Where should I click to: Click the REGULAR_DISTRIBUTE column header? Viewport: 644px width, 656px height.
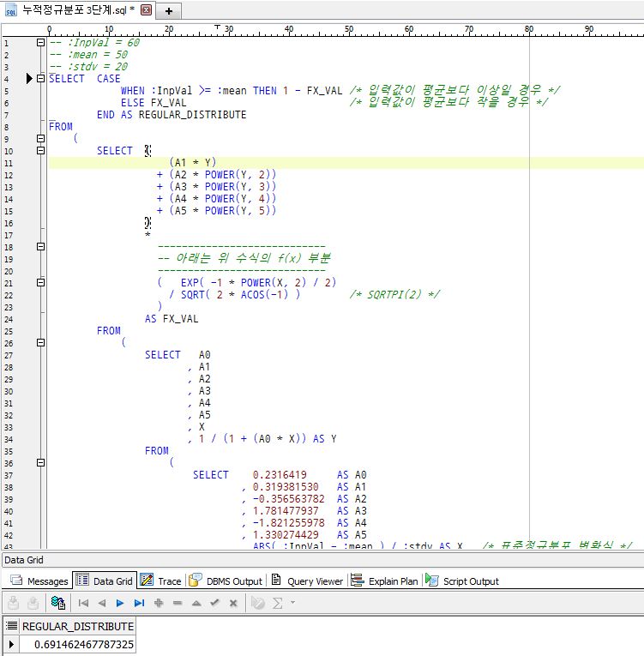coord(78,626)
